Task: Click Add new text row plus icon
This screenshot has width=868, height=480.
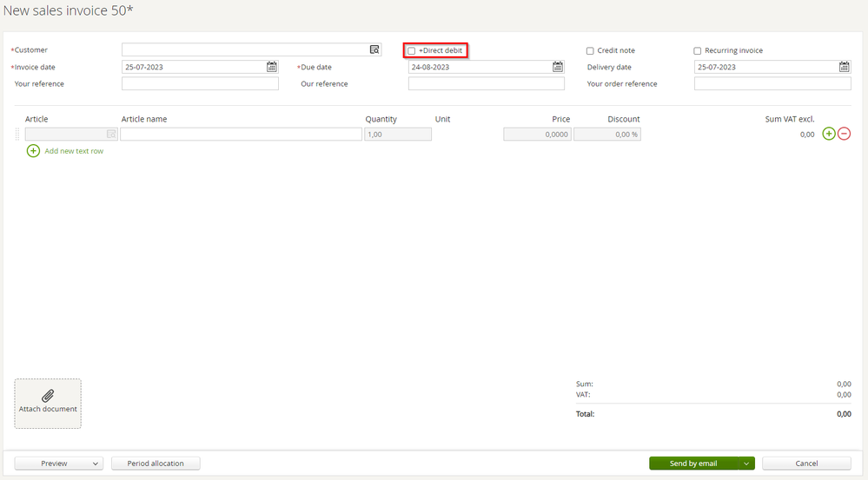Action: click(33, 151)
